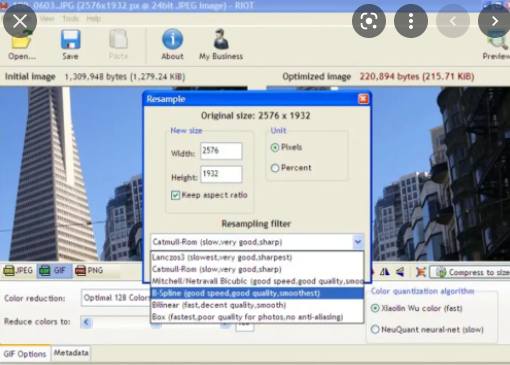Click the Width input field
This screenshot has height=365, width=510.
(221, 151)
